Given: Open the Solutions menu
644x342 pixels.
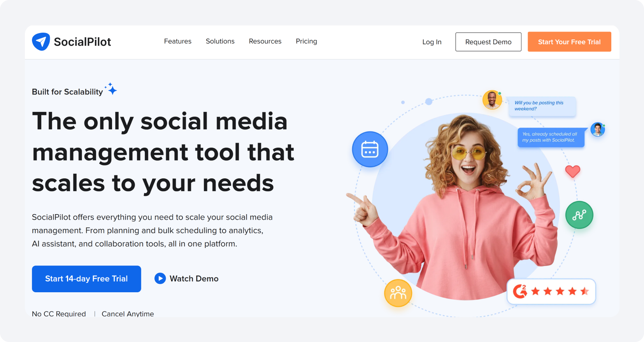Looking at the screenshot, I should point(220,41).
